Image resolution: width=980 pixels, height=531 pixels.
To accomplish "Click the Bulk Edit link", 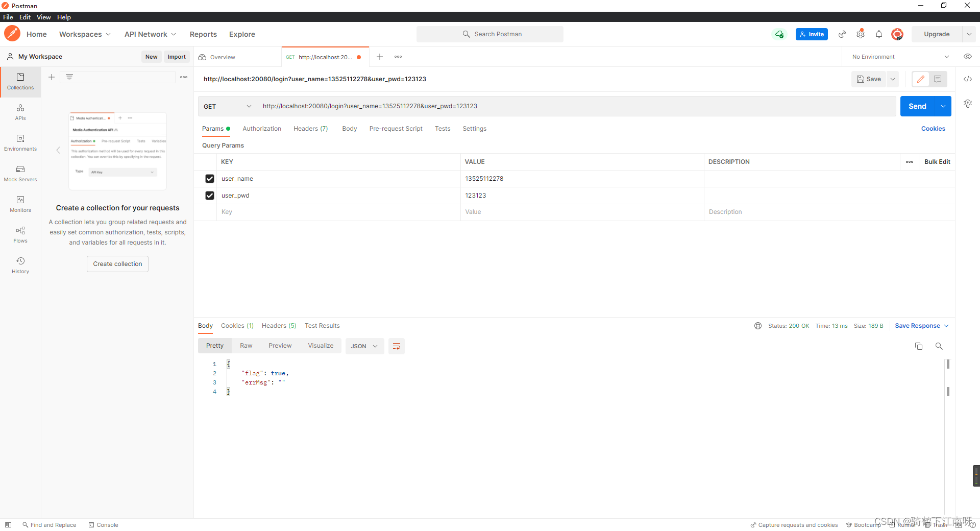I will tap(937, 162).
